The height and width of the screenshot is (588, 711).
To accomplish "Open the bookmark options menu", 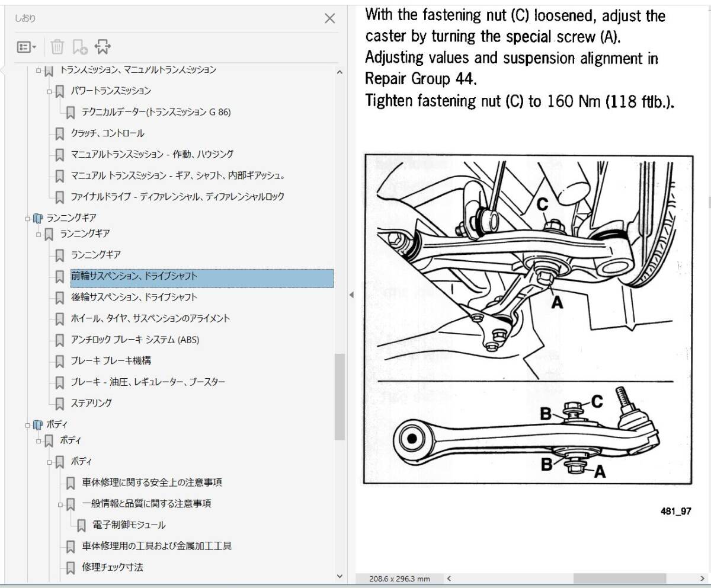I will click(24, 46).
